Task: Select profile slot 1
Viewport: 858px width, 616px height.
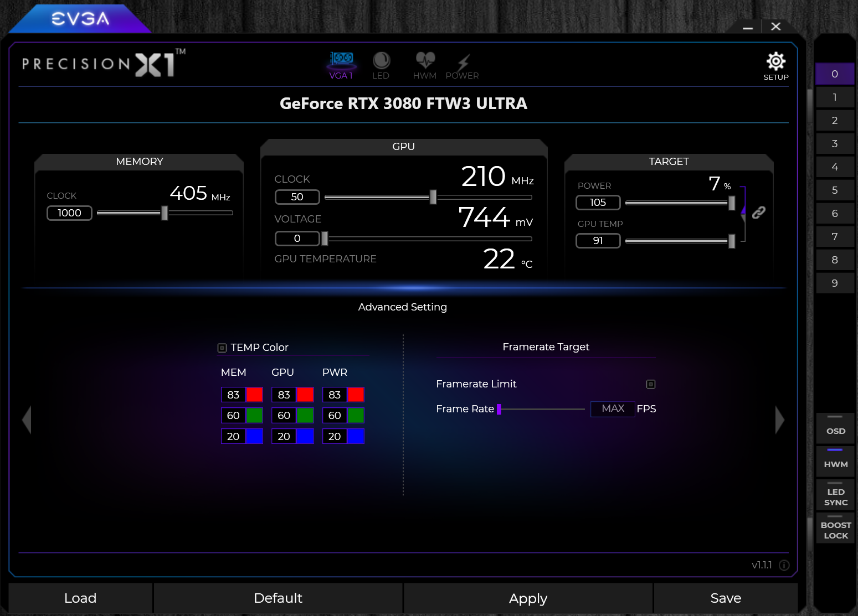Action: [835, 97]
